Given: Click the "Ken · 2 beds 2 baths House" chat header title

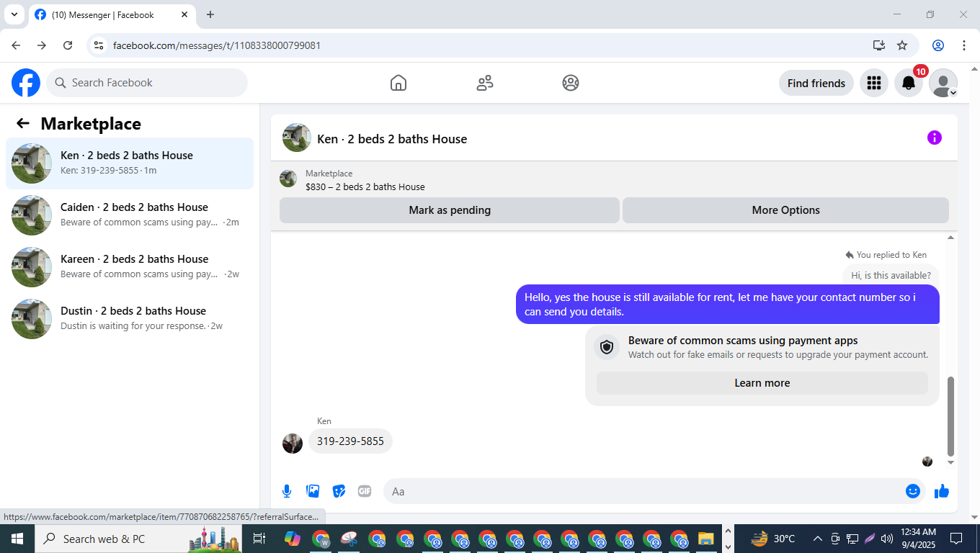Looking at the screenshot, I should click(392, 139).
